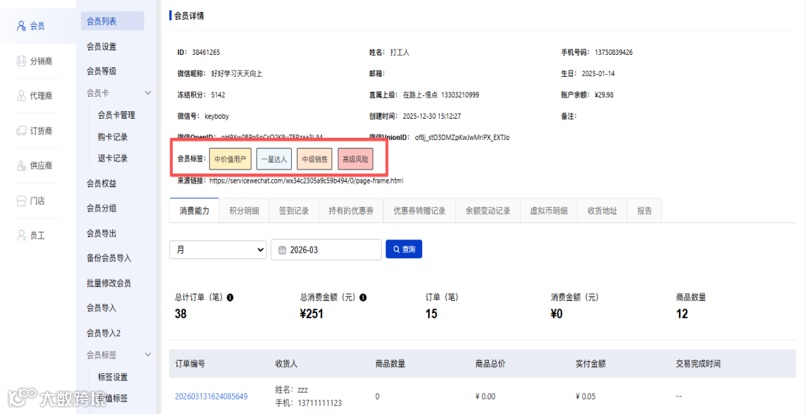
Task: Click the 冻结积分 value 5142
Action: coord(218,95)
